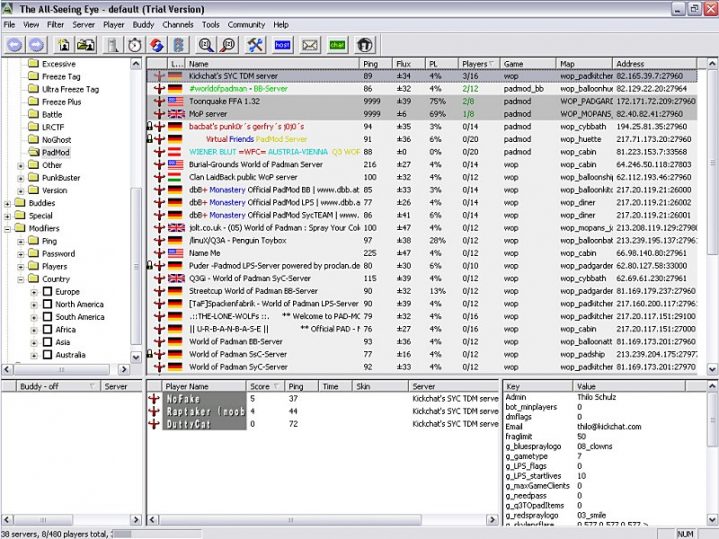The height and width of the screenshot is (539, 719).
Task: Click the forward navigation arrow button
Action: (36, 45)
